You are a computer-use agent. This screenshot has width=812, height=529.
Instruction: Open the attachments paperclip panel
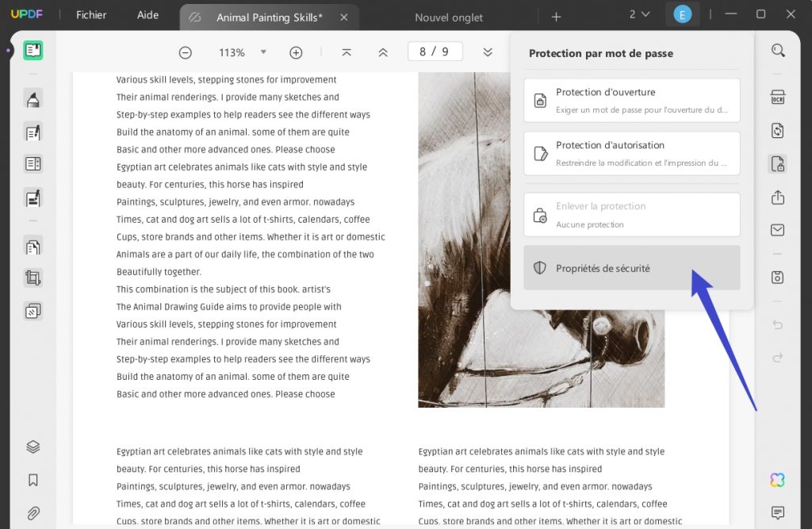33,513
